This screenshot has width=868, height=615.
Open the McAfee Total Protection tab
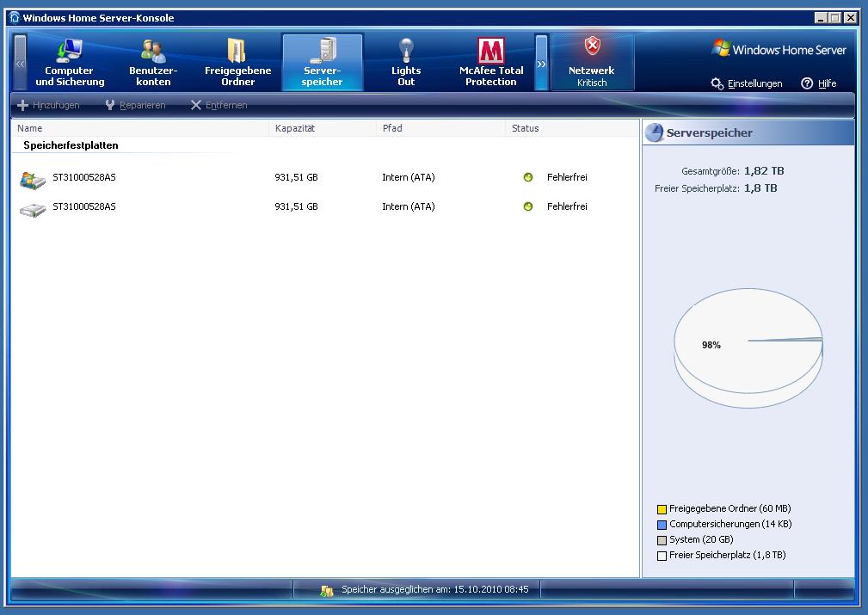[x=491, y=63]
